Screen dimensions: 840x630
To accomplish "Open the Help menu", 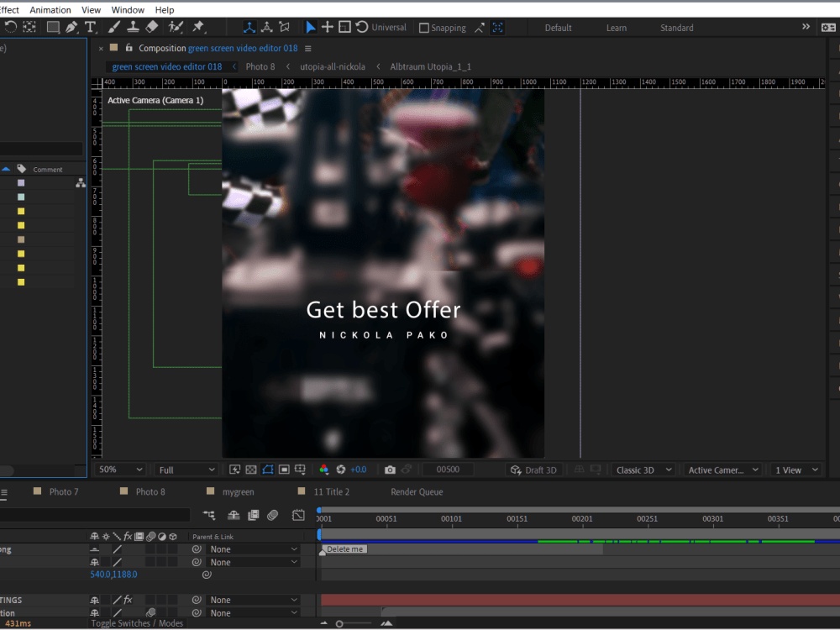I will [x=165, y=9].
